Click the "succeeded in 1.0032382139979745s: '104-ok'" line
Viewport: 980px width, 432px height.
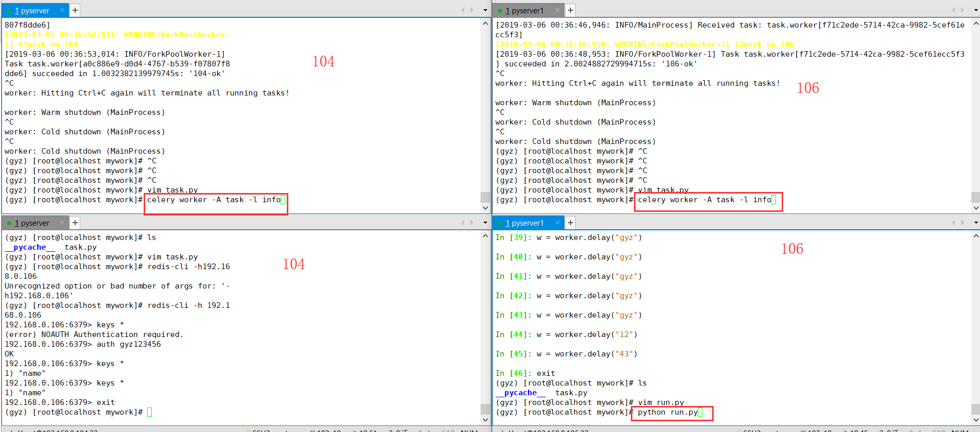pos(115,74)
